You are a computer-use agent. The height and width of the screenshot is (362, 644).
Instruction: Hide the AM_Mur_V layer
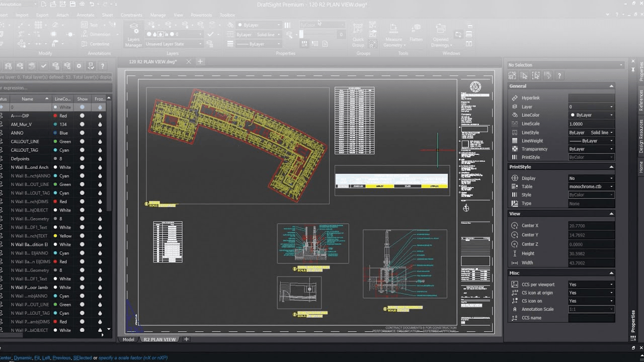point(82,124)
